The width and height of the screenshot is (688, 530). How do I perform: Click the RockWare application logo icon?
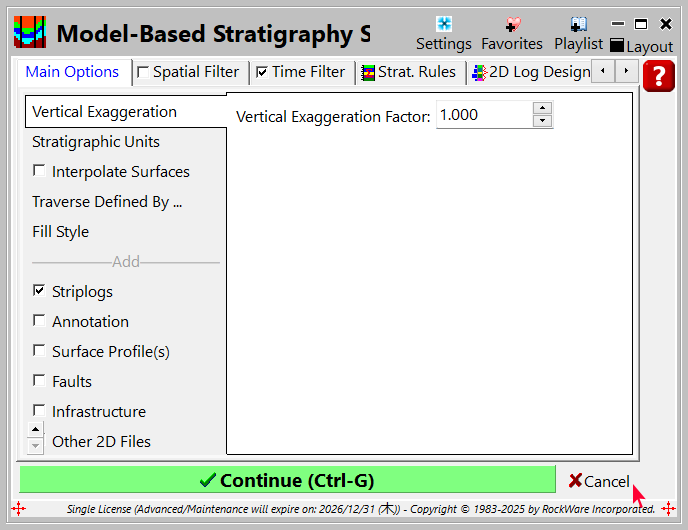[x=29, y=32]
